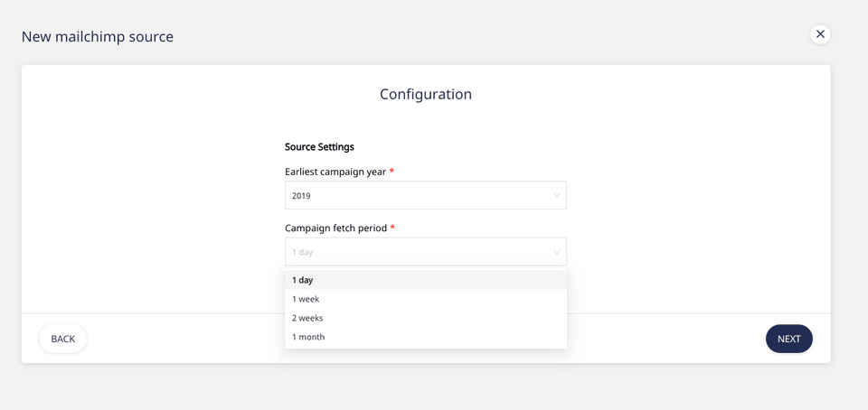Click the "Campaign fetch period" field label

(x=335, y=228)
